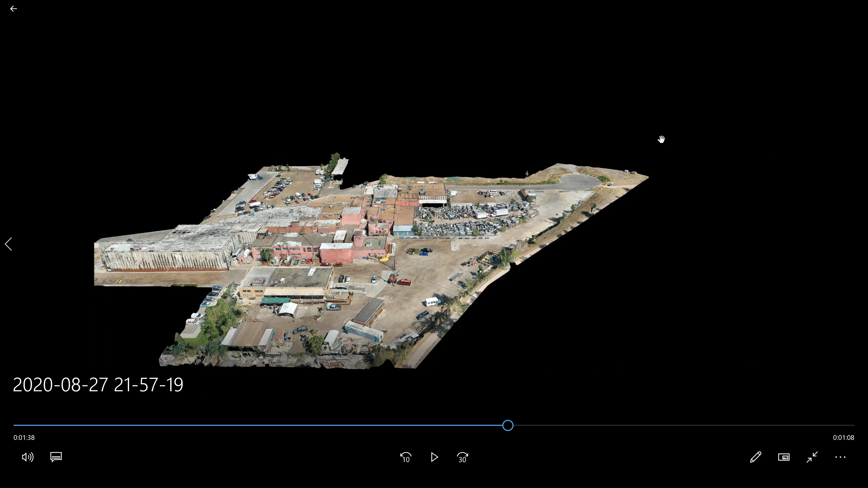Click the seek bar playhead circle
This screenshot has height=488, width=868.
pos(508,425)
